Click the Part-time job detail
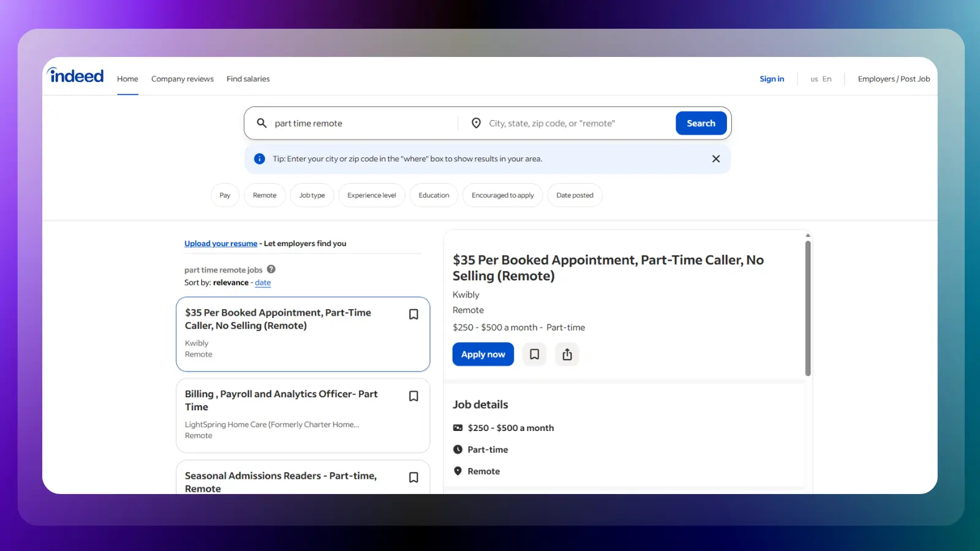This screenshot has height=551, width=980. point(488,449)
